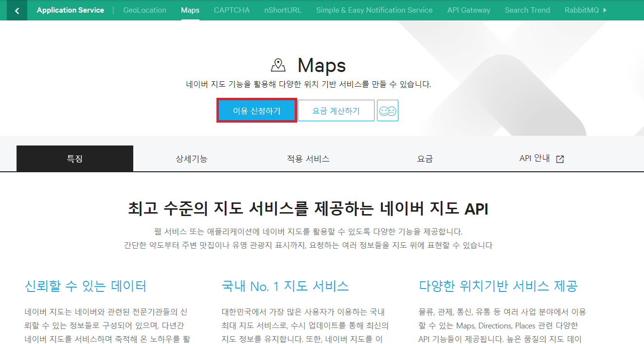644x344 pixels.
Task: Click subtitle 네이버 지도 기능을 활용해 다양한 위치 기반 서비스를
Action: tap(308, 85)
